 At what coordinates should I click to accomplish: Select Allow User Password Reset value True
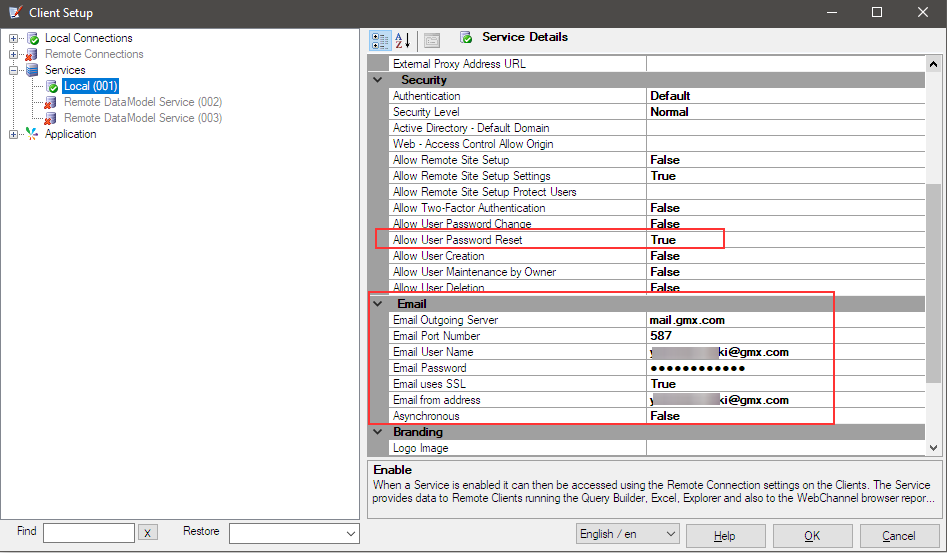[663, 240]
